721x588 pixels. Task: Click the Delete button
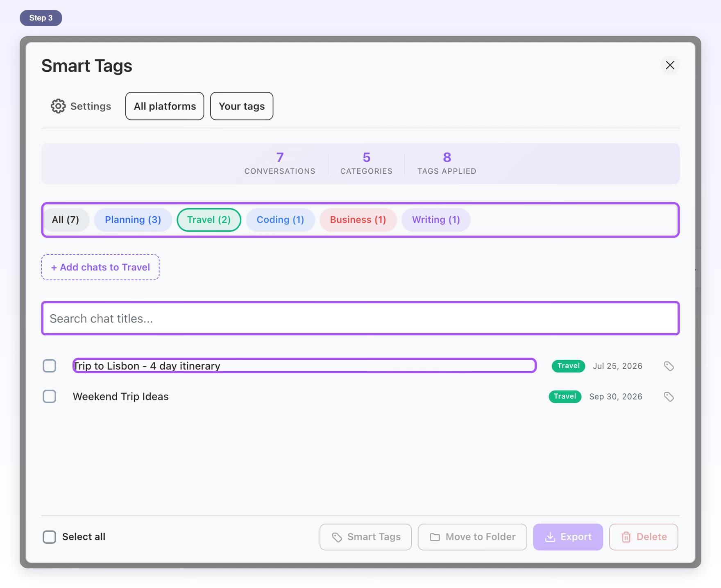[644, 537]
